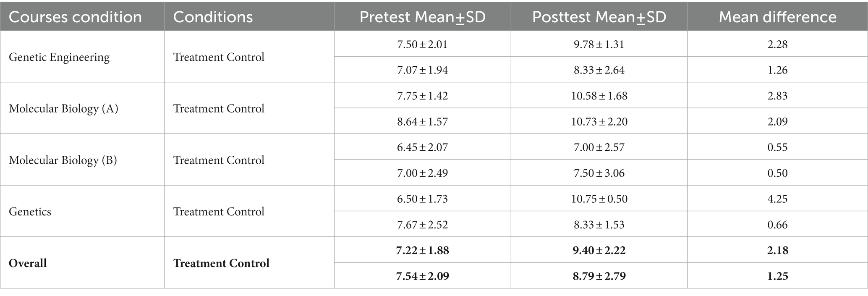Click posttest value 10.75 ± 0.50

pyautogui.click(x=599, y=199)
